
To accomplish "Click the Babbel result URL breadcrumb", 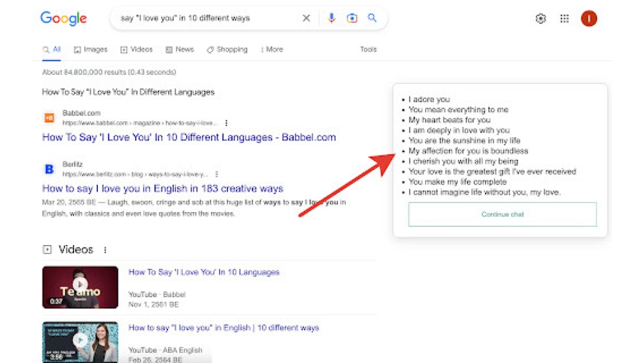I will (140, 123).
